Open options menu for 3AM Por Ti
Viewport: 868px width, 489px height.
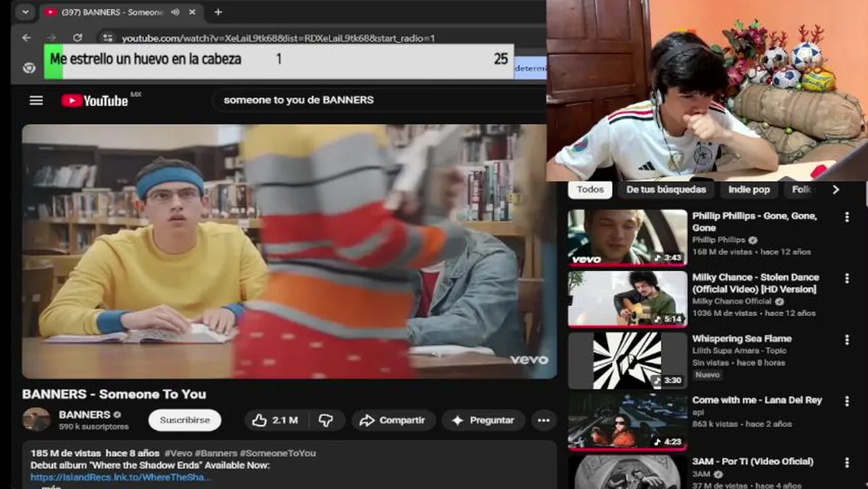846,463
